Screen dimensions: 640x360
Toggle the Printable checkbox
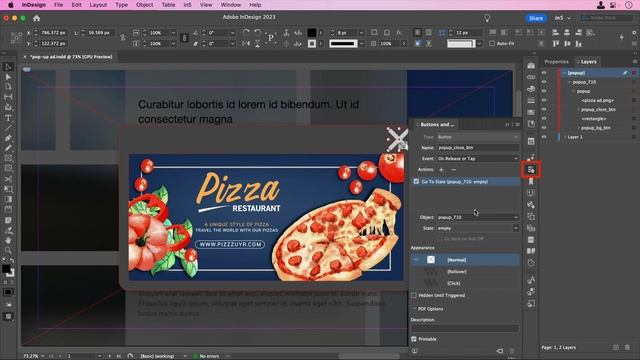pos(414,339)
